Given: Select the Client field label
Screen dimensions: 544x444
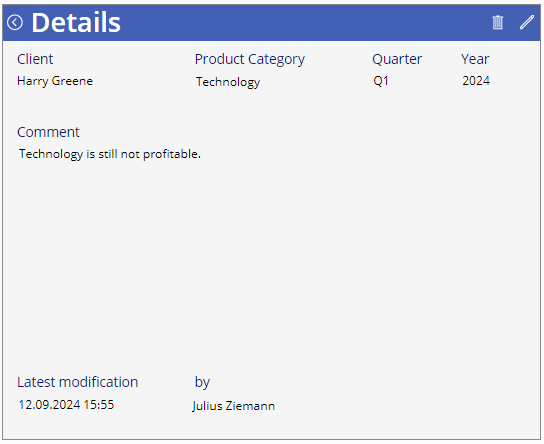Looking at the screenshot, I should pos(35,59).
